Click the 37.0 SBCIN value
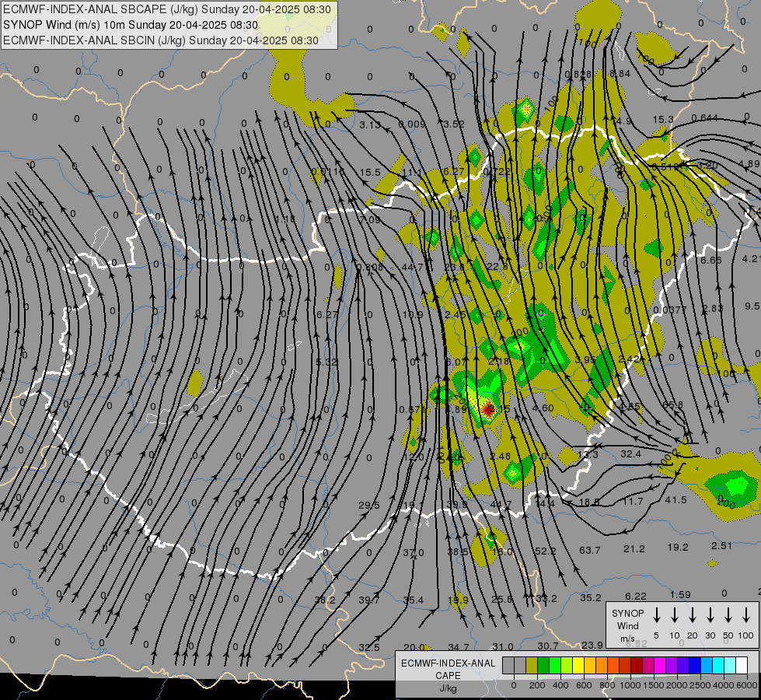This screenshot has height=700, width=761. (413, 553)
